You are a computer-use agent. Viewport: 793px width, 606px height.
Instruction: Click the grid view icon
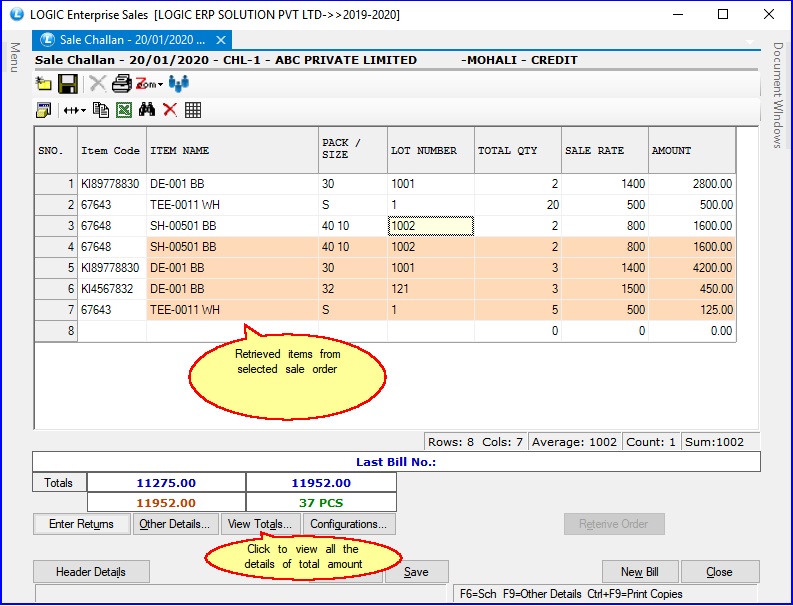point(193,110)
